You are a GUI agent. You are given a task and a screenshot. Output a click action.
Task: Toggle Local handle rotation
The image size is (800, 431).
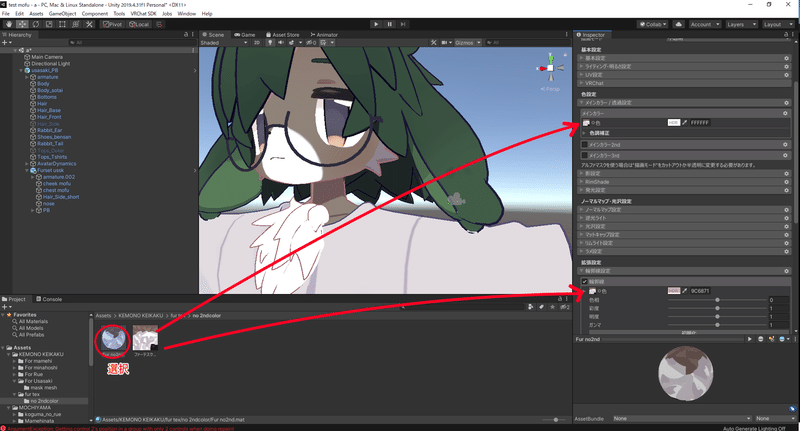139,24
